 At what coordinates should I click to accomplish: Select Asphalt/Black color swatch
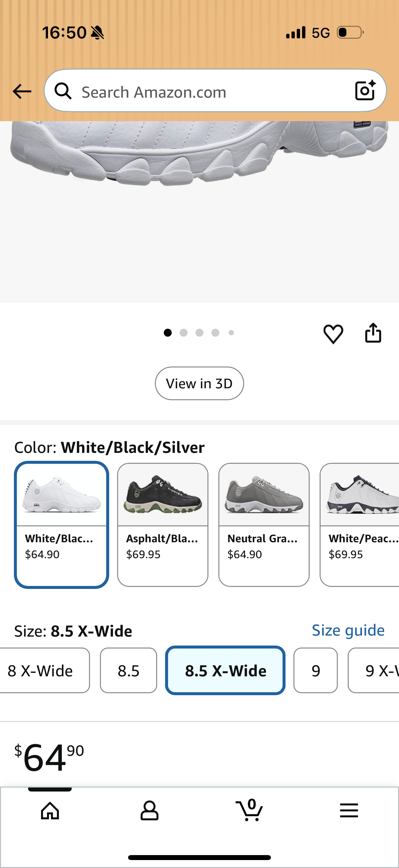click(x=163, y=525)
